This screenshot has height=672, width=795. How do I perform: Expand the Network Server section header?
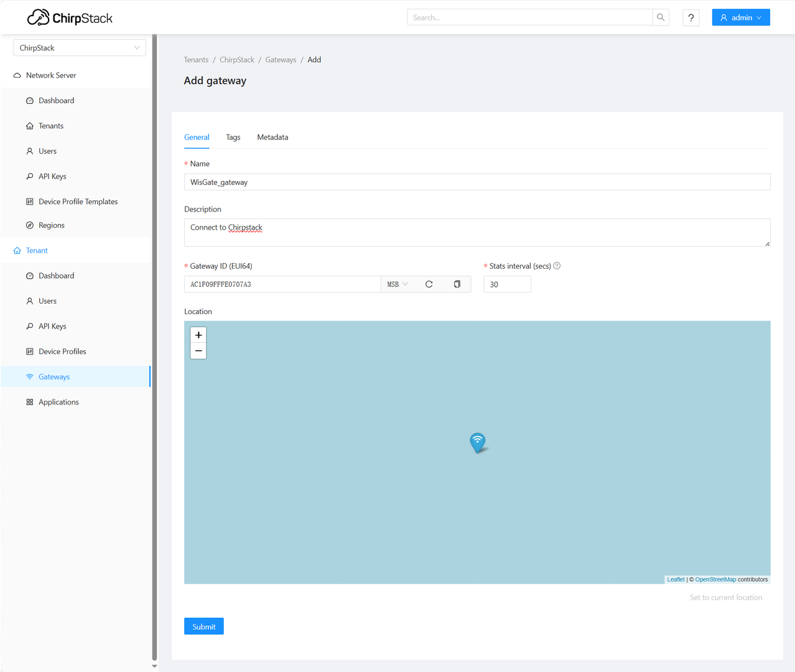76,75
